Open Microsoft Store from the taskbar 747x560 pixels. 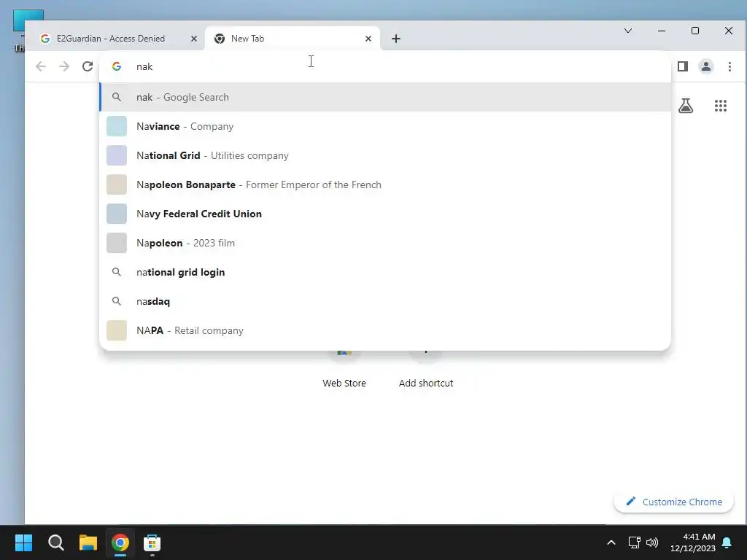[152, 542]
